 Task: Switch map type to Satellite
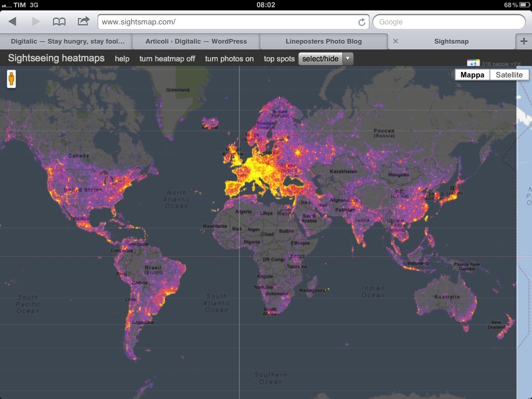(509, 75)
